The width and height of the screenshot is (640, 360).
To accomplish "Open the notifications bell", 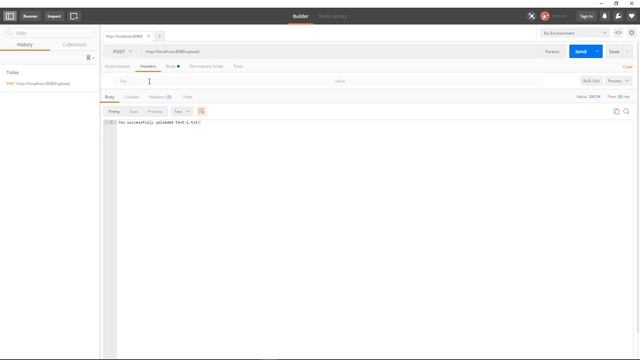I will tap(604, 16).
